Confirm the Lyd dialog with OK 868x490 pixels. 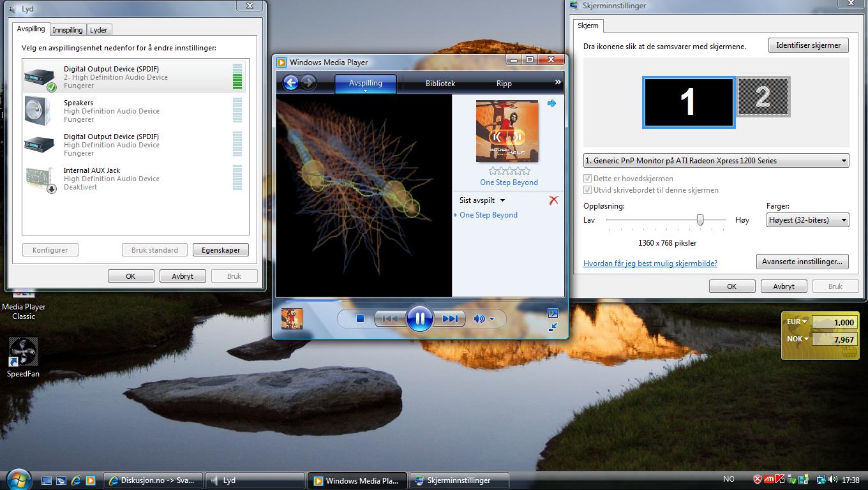(x=131, y=276)
